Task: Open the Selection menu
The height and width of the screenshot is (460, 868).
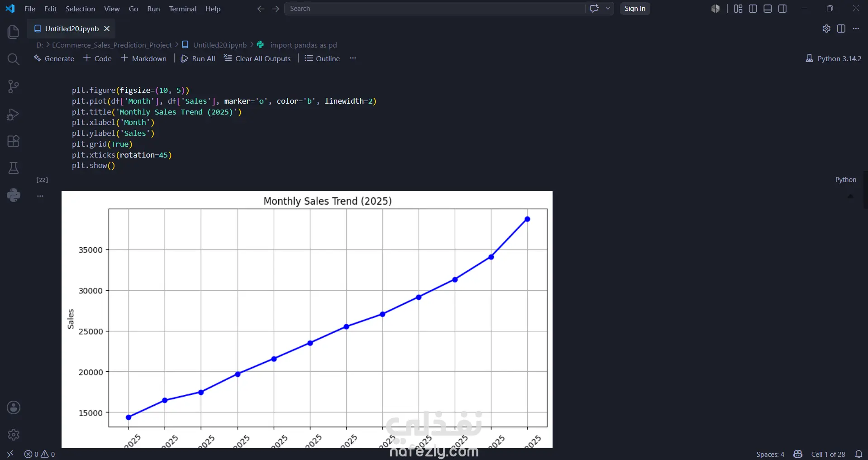Action: (x=80, y=9)
